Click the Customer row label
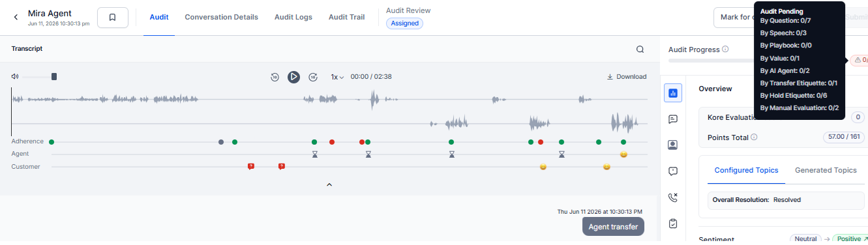The width and height of the screenshot is (868, 245). (x=25, y=167)
